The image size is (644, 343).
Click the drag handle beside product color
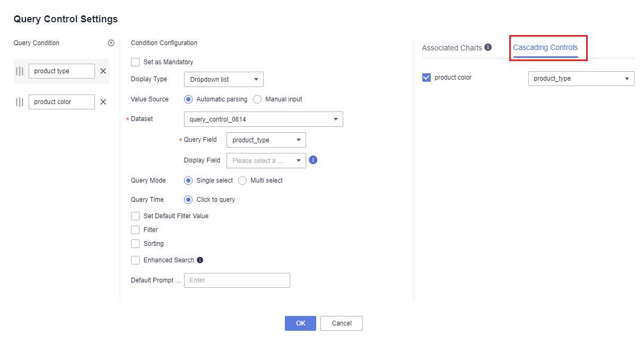point(20,102)
